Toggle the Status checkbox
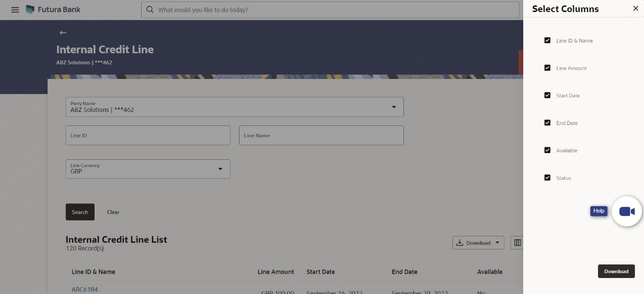This screenshot has height=294, width=644. pos(547,178)
